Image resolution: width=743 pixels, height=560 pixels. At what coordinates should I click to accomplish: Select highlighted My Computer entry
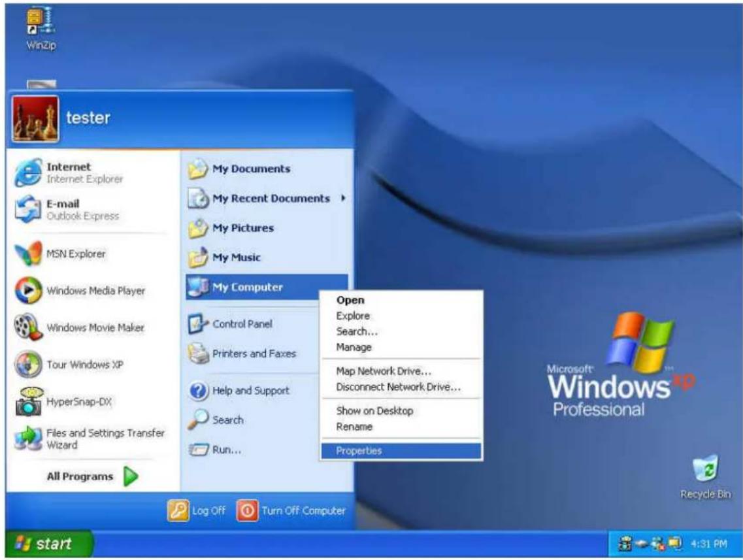267,287
